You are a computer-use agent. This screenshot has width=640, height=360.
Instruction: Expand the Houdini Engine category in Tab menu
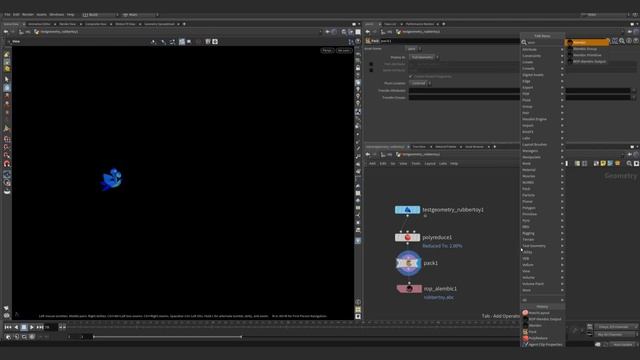coord(542,119)
